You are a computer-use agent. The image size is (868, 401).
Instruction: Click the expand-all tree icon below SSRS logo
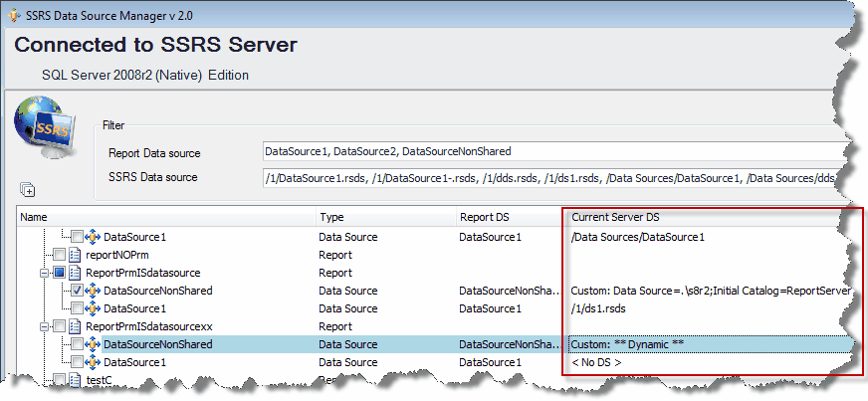pyautogui.click(x=27, y=190)
